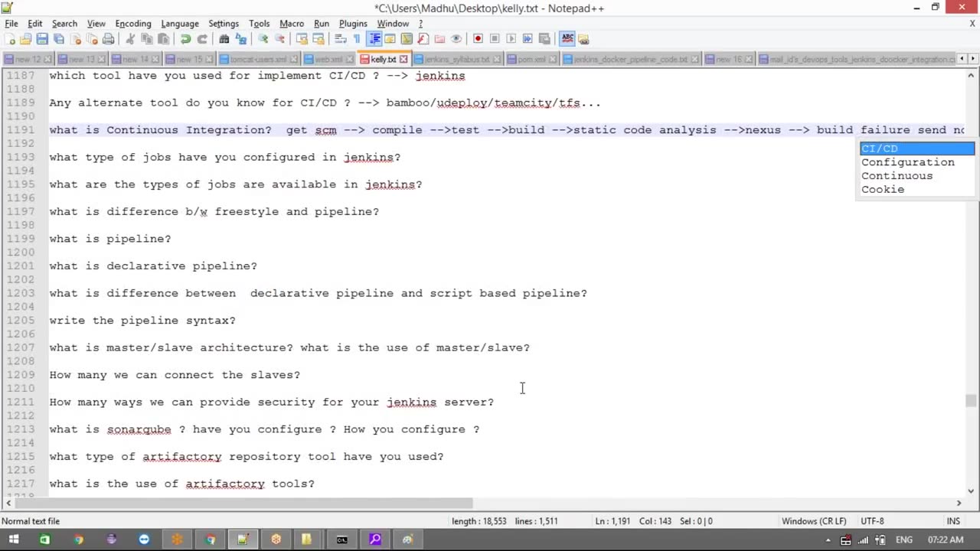The image size is (980, 551).
Task: Click the Stop Recording macro icon
Action: (495, 39)
